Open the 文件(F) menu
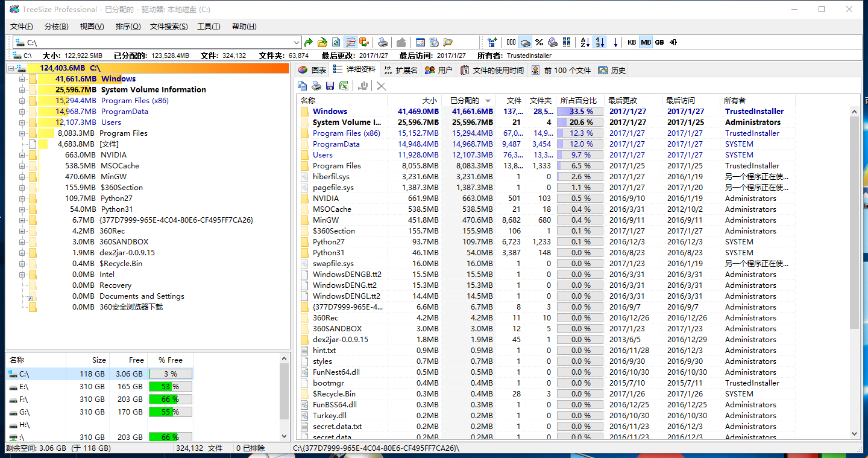This screenshot has width=868, height=458. [x=22, y=27]
